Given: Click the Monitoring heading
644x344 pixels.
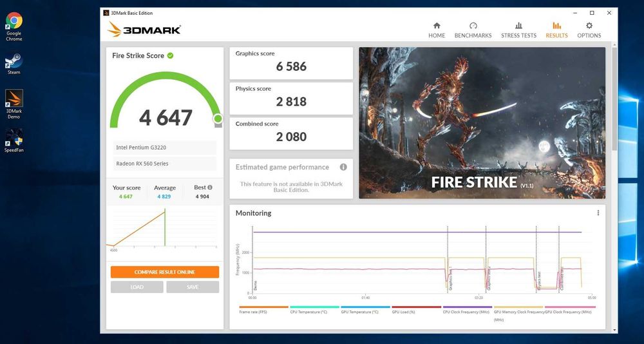Looking at the screenshot, I should point(253,213).
